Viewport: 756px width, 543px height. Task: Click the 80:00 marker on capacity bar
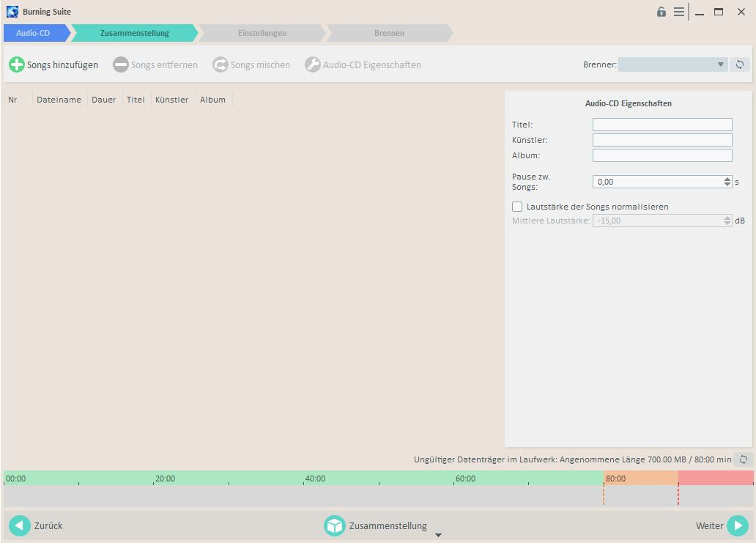(615, 479)
